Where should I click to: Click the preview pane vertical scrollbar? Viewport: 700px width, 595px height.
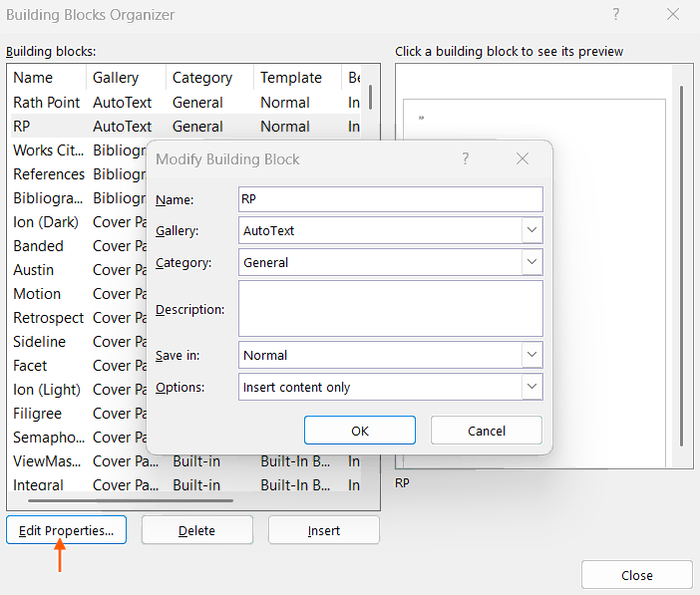681,265
